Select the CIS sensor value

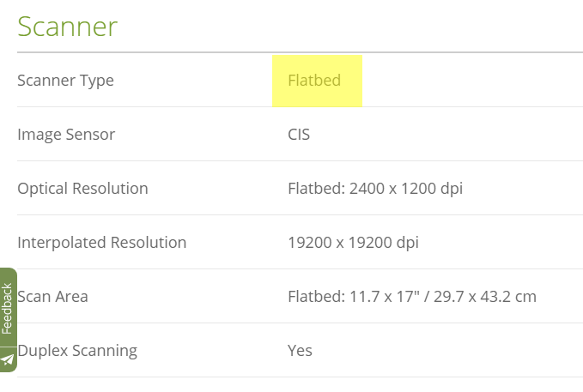pos(299,135)
